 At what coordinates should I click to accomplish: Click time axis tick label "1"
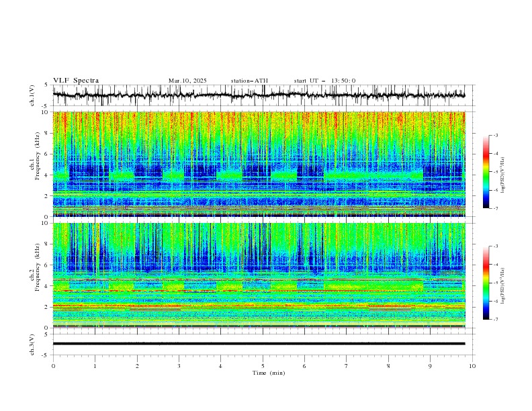[x=95, y=366]
